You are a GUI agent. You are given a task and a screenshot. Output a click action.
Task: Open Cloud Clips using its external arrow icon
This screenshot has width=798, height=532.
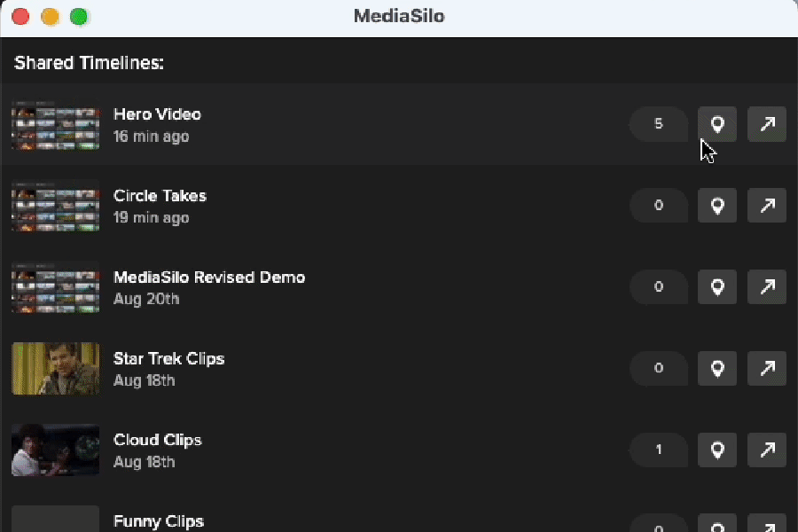[x=766, y=450]
